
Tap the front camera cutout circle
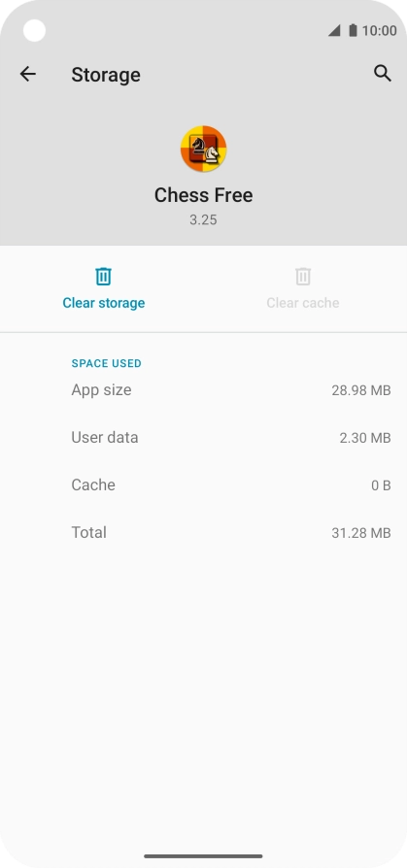(x=34, y=30)
